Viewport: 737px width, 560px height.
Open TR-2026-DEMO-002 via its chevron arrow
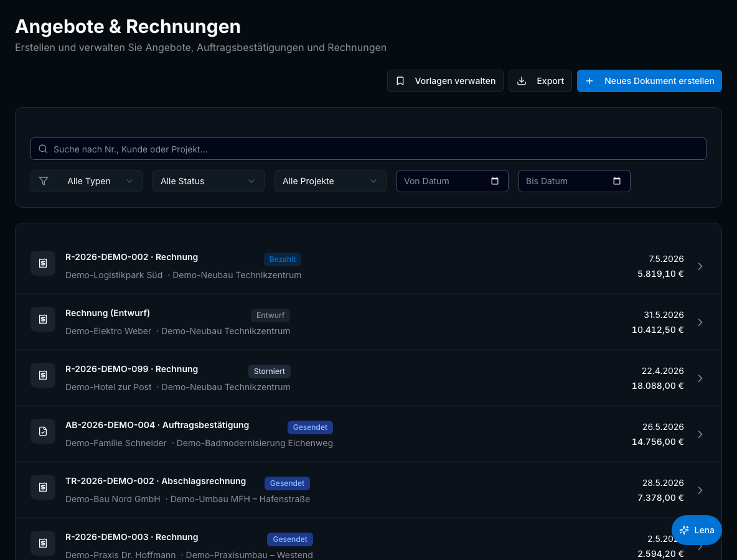[x=700, y=490]
